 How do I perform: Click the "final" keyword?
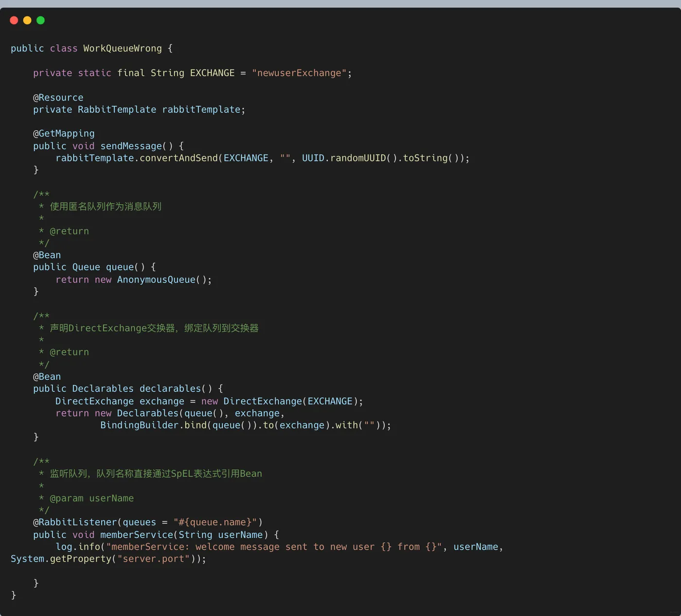[x=131, y=73]
